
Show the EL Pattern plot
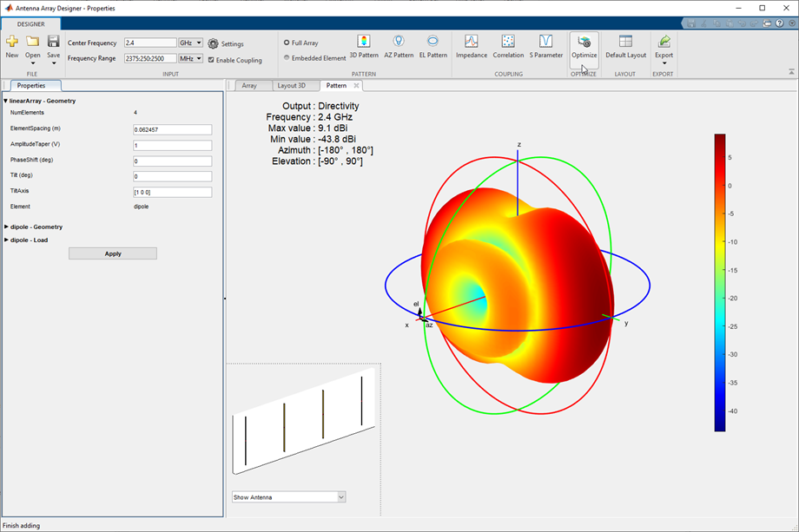(433, 45)
